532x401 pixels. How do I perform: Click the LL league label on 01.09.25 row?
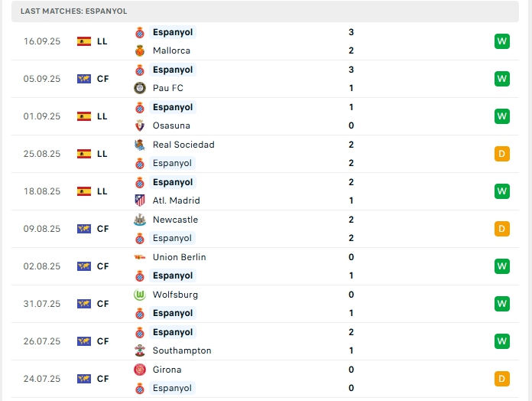pyautogui.click(x=102, y=116)
